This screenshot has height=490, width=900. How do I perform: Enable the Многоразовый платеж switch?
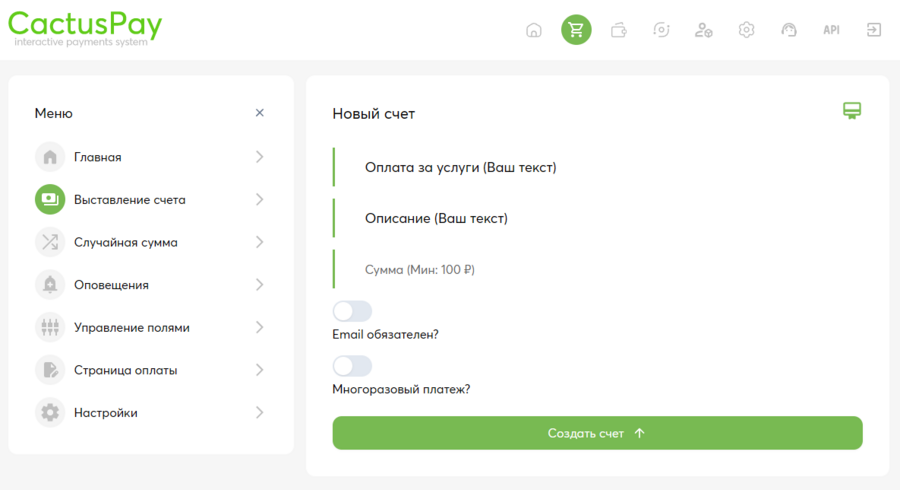point(352,366)
